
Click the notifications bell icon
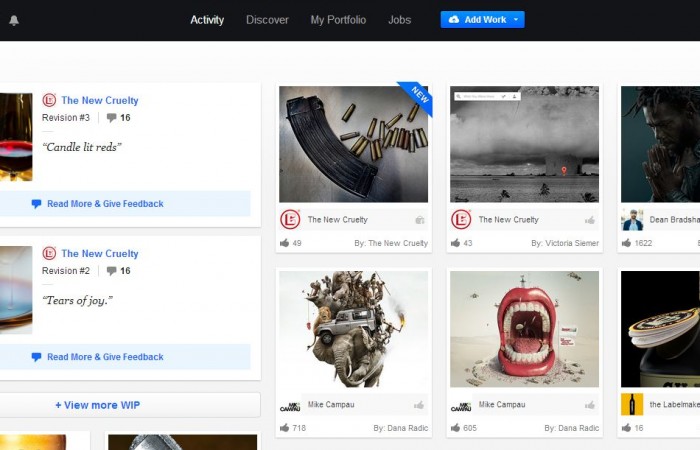point(14,20)
